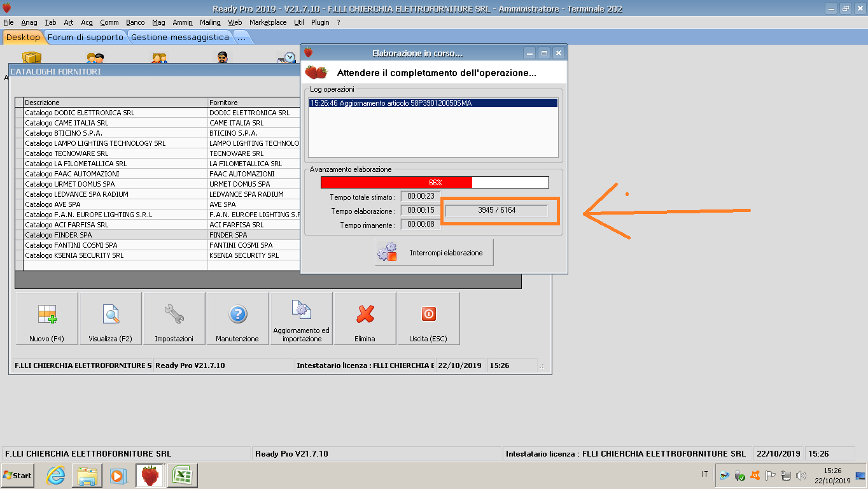868x489 pixels.
Task: Open the Banco menu
Action: click(x=136, y=22)
